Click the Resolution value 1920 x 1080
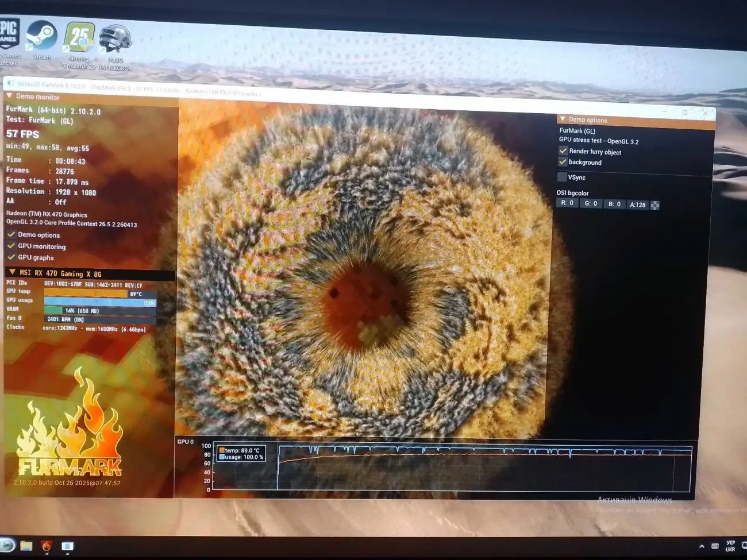Viewport: 747px width, 560px height. coord(75,192)
